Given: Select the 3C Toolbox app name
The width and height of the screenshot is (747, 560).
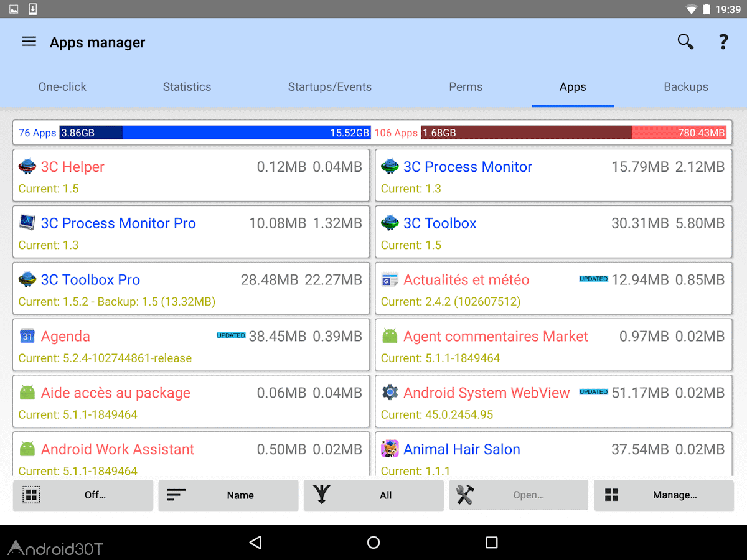Looking at the screenshot, I should pos(440,223).
